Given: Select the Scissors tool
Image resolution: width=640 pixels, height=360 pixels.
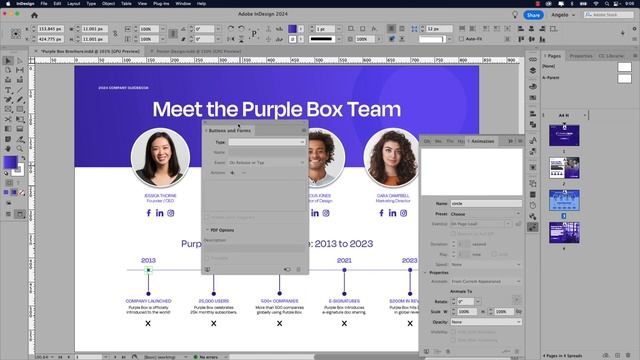Looking at the screenshot, I should point(8,119).
